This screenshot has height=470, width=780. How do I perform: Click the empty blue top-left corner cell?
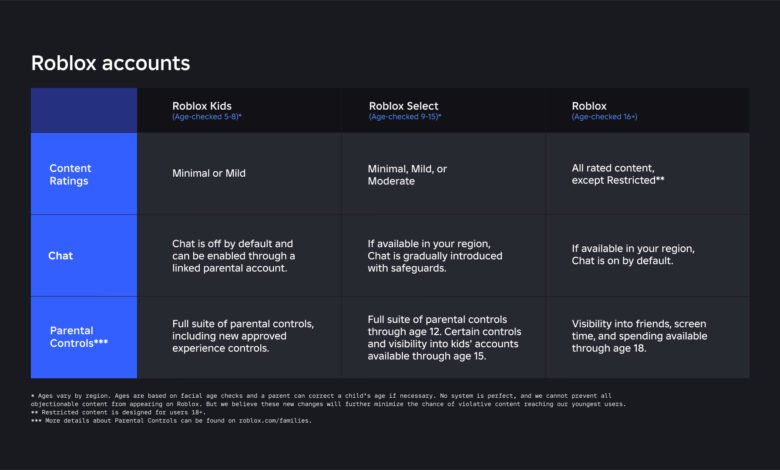pyautogui.click(x=84, y=110)
